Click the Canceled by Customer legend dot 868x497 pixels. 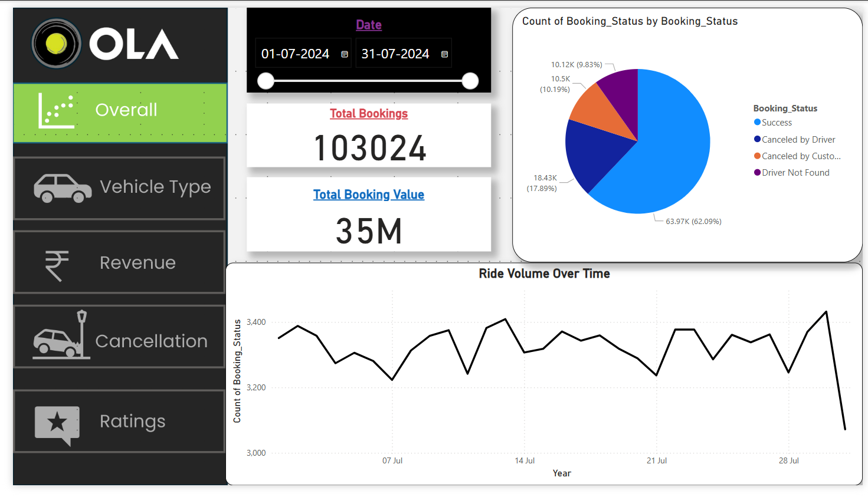point(757,156)
